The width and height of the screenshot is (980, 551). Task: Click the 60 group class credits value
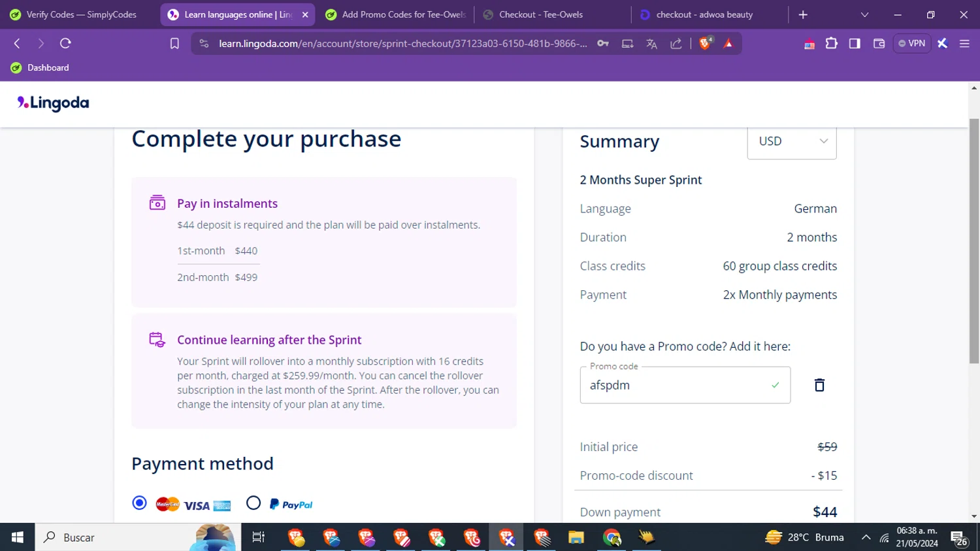point(779,266)
